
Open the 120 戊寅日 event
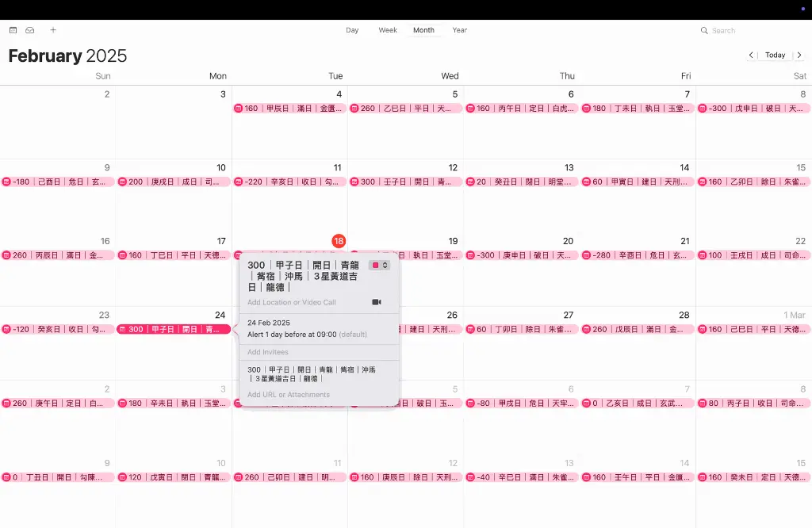[x=174, y=477]
